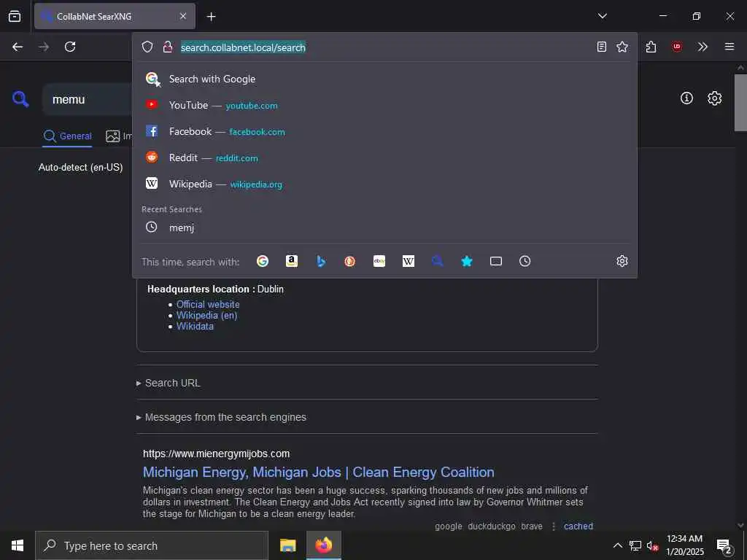Click the forward navigation arrow
Viewport: 747px width, 560px height.
(44, 47)
